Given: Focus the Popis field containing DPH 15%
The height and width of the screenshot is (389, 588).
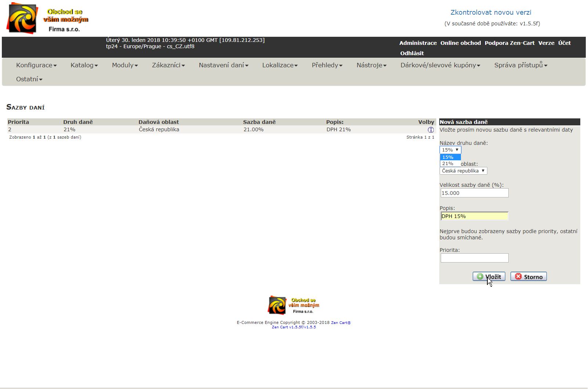Looking at the screenshot, I should (474, 216).
